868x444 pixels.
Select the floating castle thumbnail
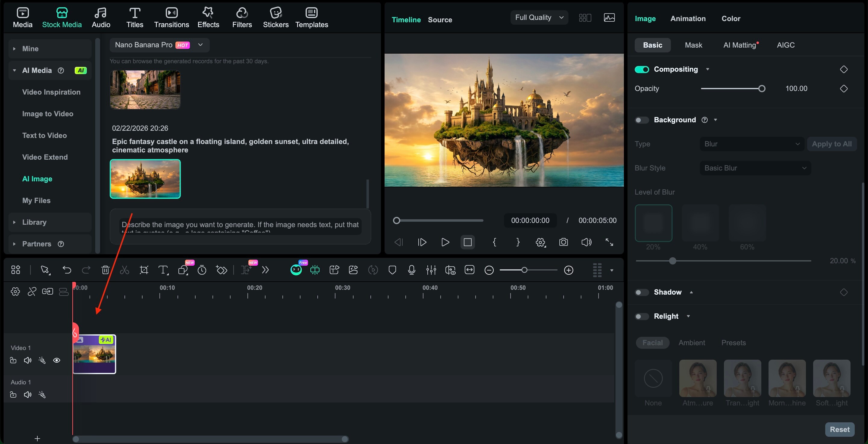(x=145, y=179)
